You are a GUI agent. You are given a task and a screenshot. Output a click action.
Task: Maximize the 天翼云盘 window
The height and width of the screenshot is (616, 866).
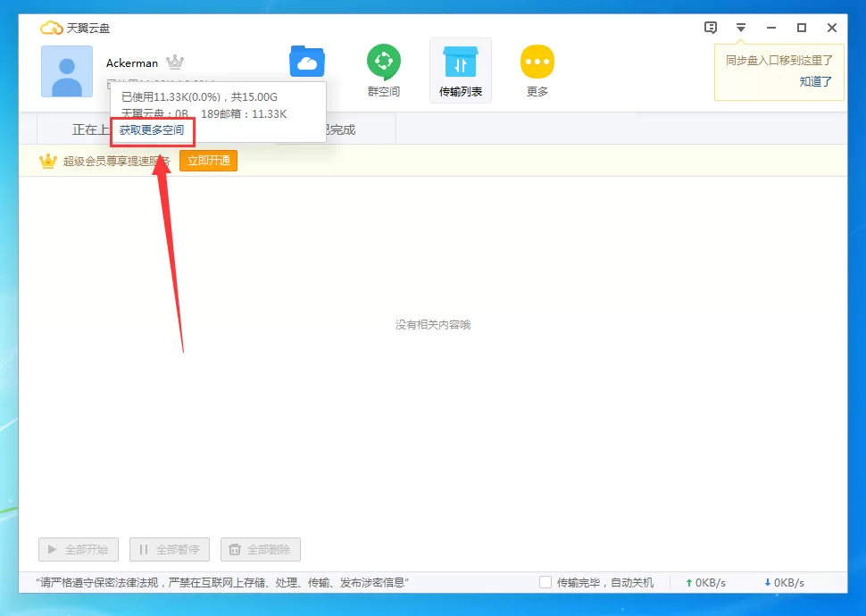tap(802, 28)
